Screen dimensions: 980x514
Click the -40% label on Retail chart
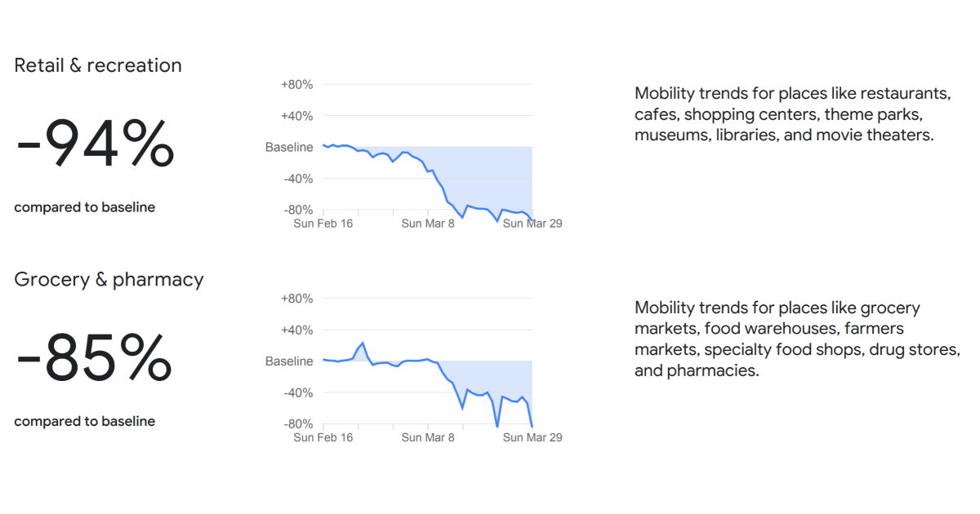click(296, 179)
